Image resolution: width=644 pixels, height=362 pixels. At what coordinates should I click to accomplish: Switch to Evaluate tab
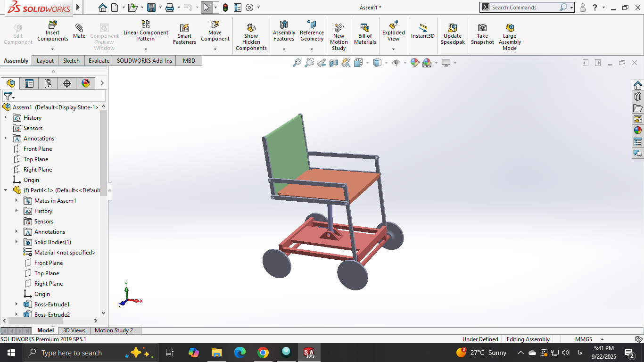coord(99,60)
